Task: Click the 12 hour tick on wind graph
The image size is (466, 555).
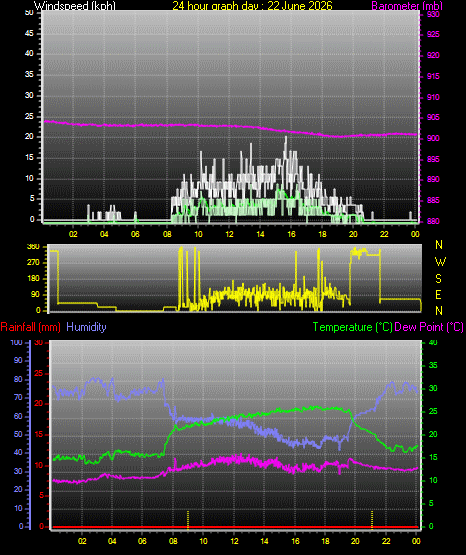Action: click(229, 234)
